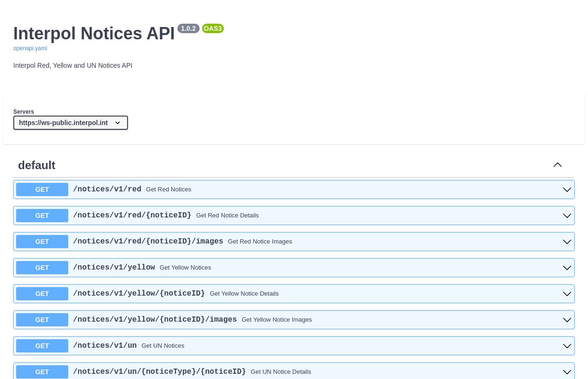This screenshot has height=379, width=588.
Task: Expand Get UN Notices using its chevron
Action: pyautogui.click(x=567, y=346)
